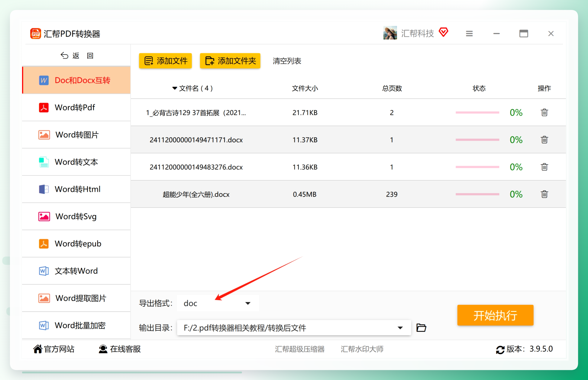Click the 0.45MB file size cell
Screen dimensions: 588x380
coord(305,194)
